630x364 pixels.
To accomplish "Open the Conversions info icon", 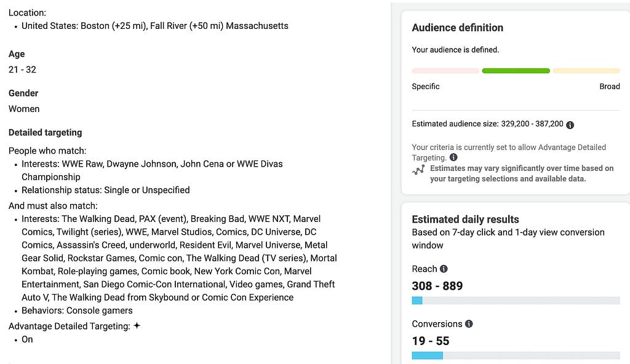I will [x=468, y=324].
